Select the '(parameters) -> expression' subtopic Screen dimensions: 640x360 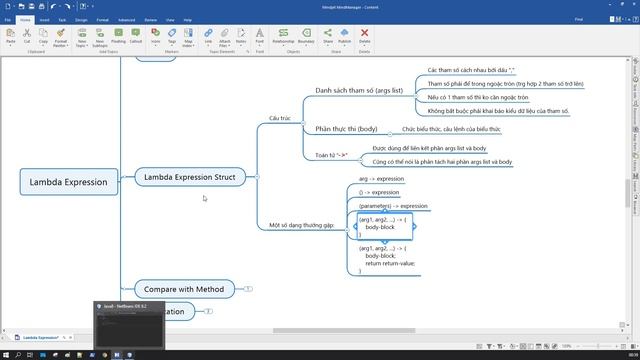click(393, 206)
